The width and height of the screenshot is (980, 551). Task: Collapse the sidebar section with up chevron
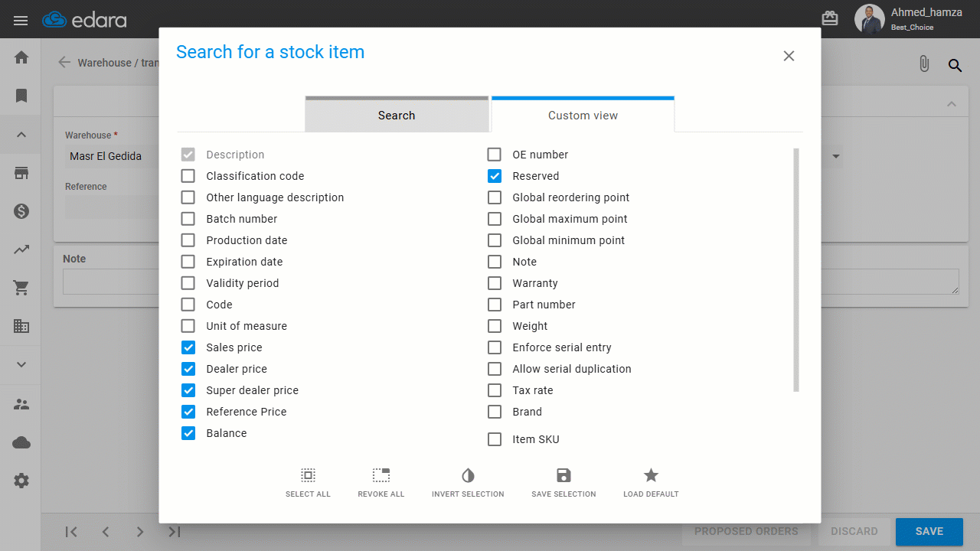[21, 135]
